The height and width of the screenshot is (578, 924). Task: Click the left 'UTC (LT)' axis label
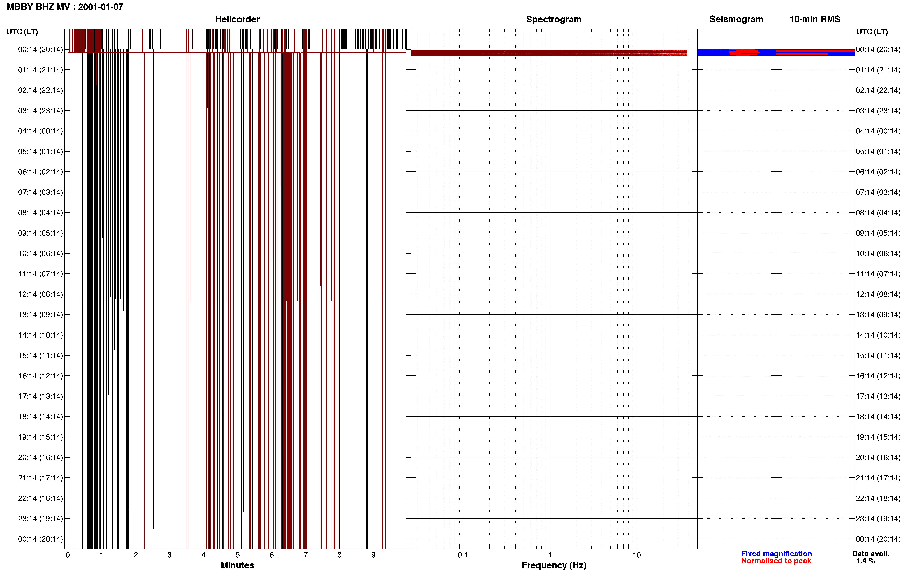pyautogui.click(x=22, y=32)
